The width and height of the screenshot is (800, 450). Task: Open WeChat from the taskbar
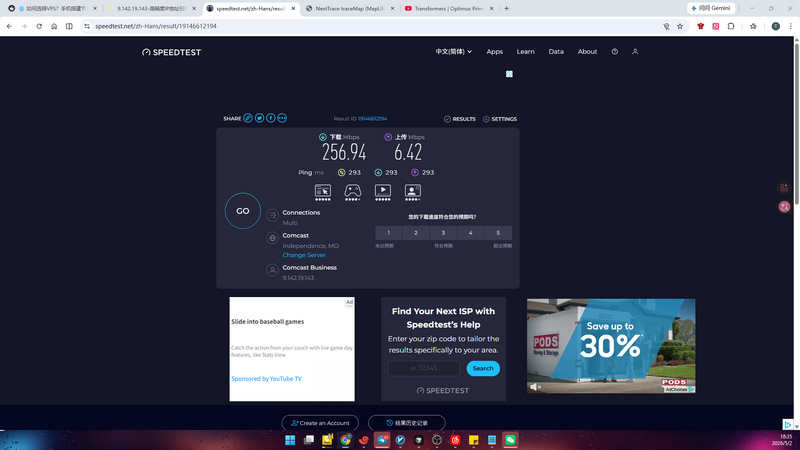tap(510, 440)
